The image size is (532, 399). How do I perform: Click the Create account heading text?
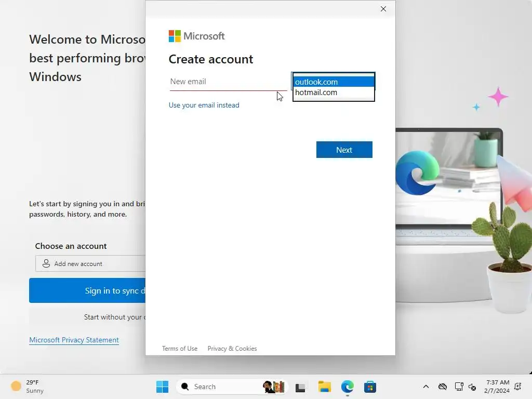pyautogui.click(x=211, y=59)
